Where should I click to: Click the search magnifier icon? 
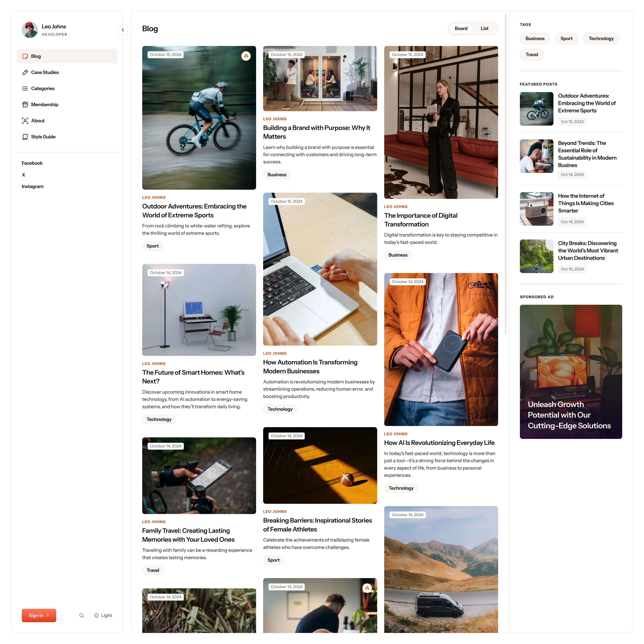coord(82,615)
